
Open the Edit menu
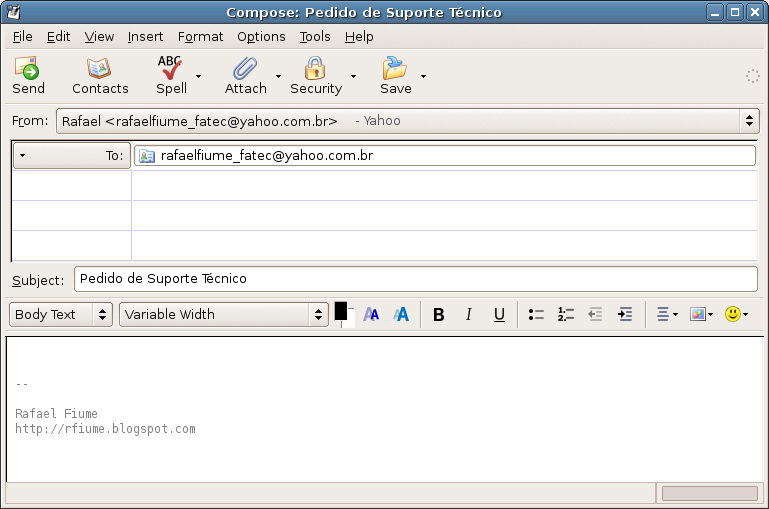point(58,37)
